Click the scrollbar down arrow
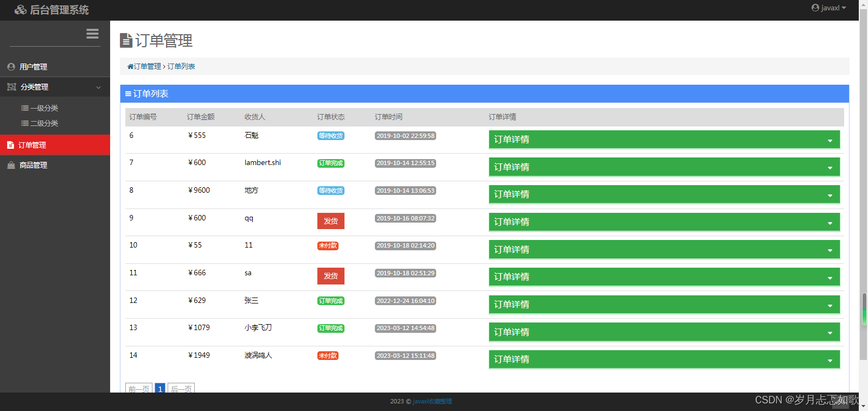The image size is (868, 411). 864,407
